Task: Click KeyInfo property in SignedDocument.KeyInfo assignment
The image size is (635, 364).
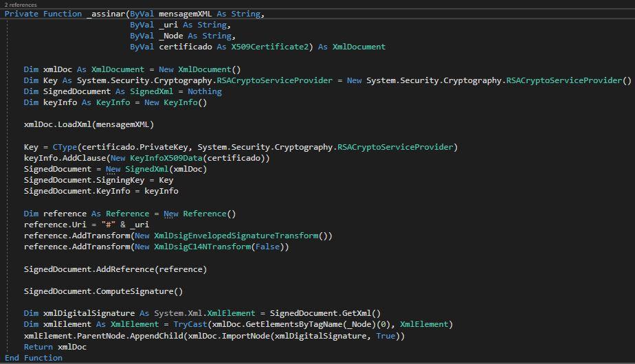Action: click(x=113, y=191)
